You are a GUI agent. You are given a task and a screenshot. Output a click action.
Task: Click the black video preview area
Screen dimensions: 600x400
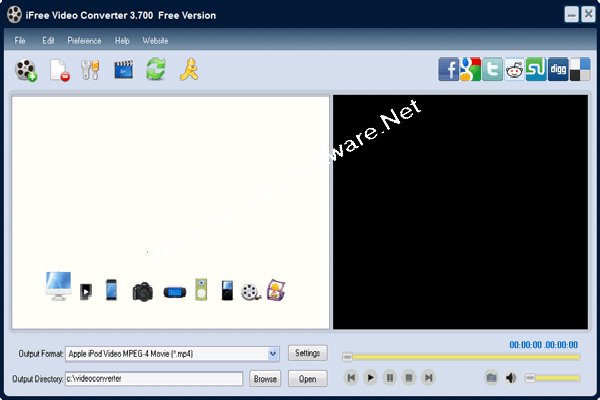tap(460, 212)
